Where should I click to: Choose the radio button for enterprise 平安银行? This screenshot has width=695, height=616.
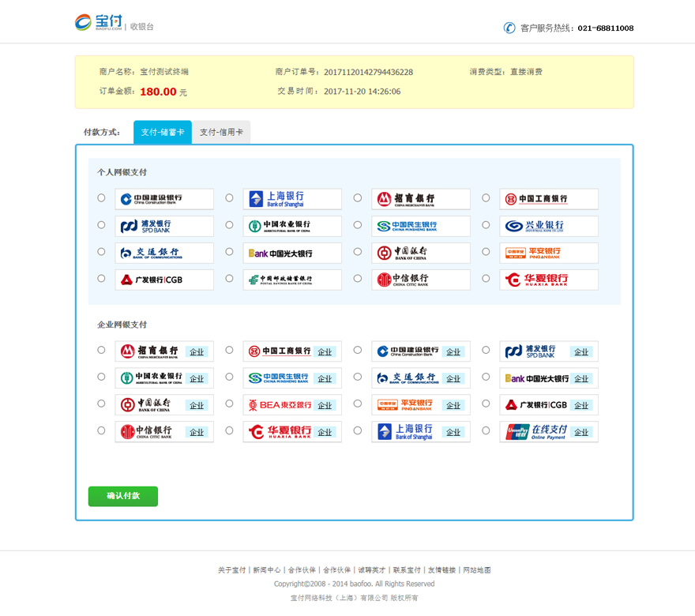[x=358, y=404]
